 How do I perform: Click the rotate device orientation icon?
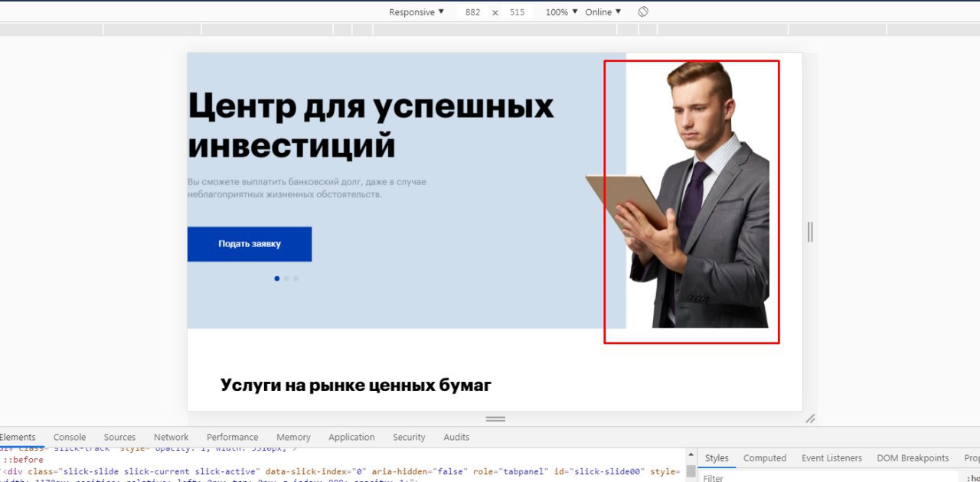[x=643, y=11]
